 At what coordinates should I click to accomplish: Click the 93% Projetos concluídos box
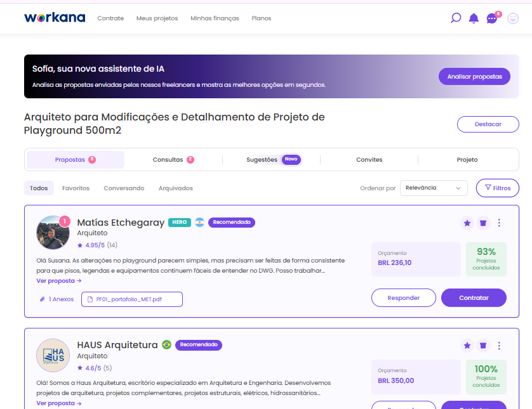tap(486, 259)
